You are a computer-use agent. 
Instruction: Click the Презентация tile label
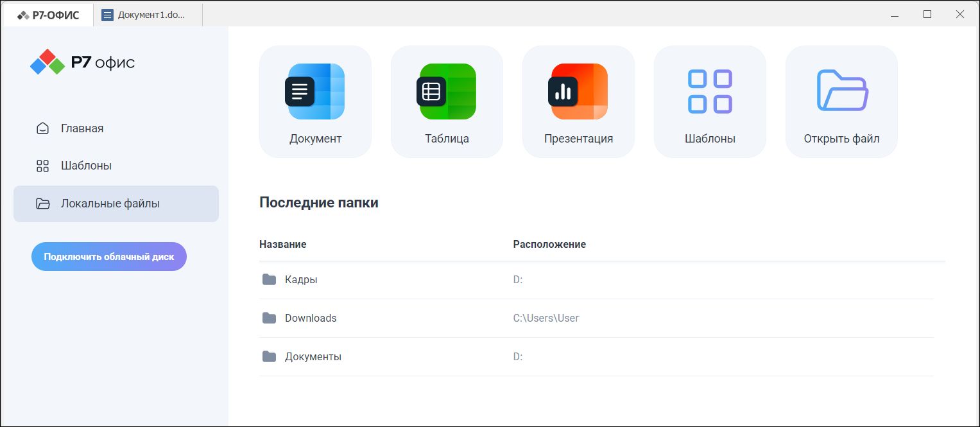[578, 139]
